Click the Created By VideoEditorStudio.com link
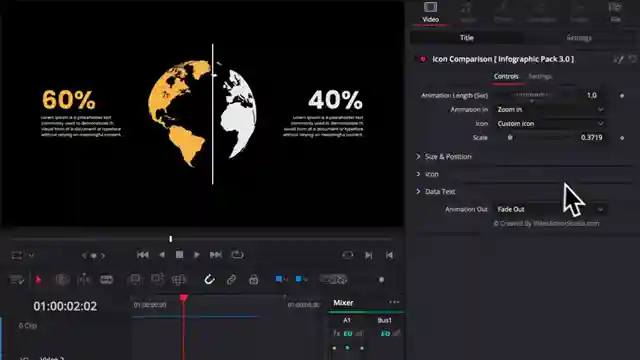This screenshot has width=640, height=360. pos(546,223)
